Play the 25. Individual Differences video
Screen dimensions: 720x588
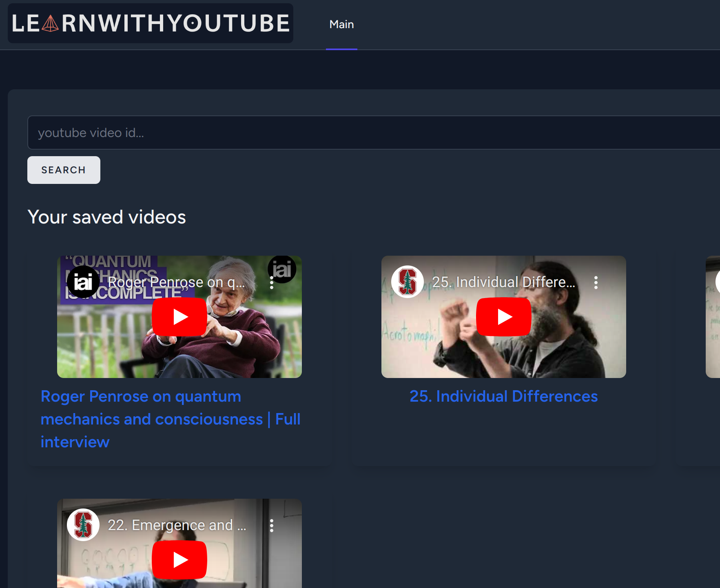[x=504, y=317]
